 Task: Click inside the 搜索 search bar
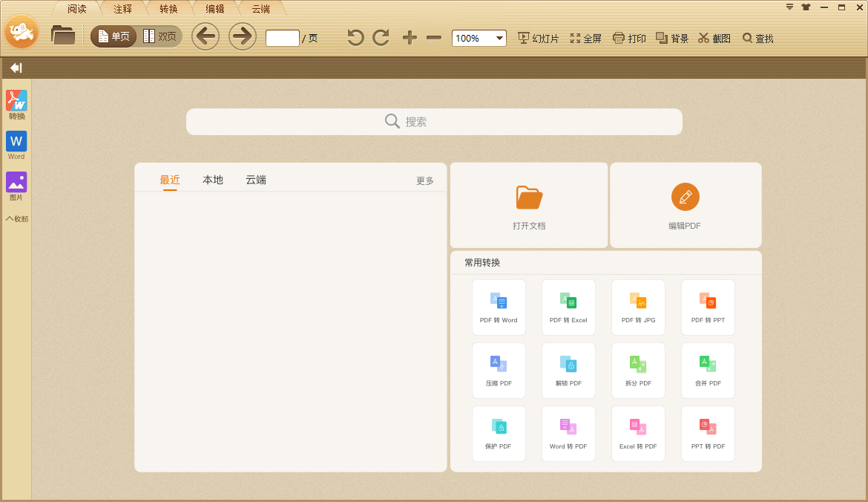pyautogui.click(x=434, y=121)
